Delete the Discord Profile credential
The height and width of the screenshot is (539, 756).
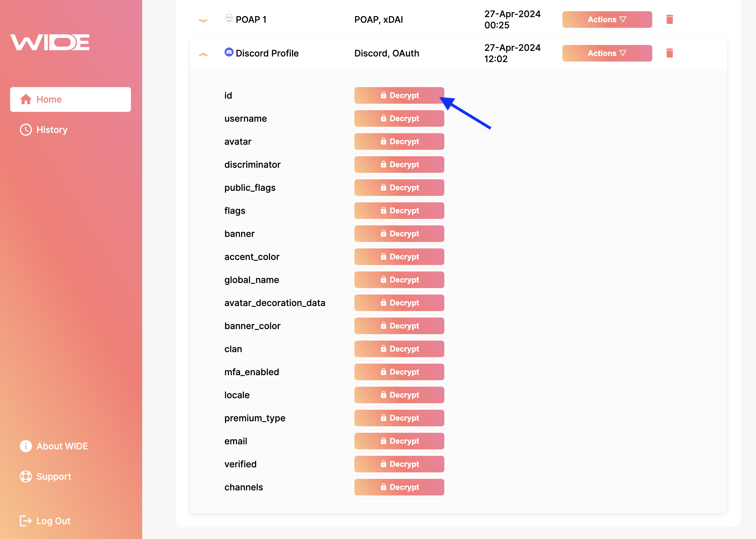click(670, 53)
